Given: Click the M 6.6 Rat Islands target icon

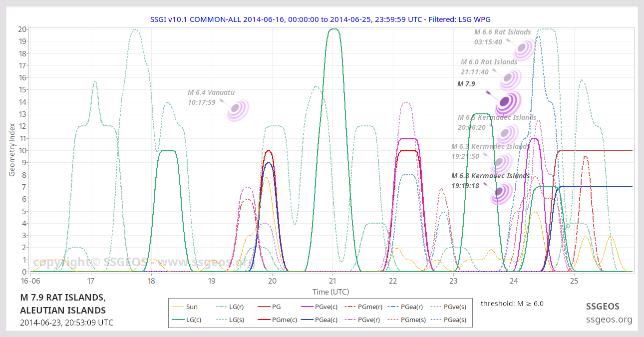Looking at the screenshot, I should pyautogui.click(x=524, y=48).
